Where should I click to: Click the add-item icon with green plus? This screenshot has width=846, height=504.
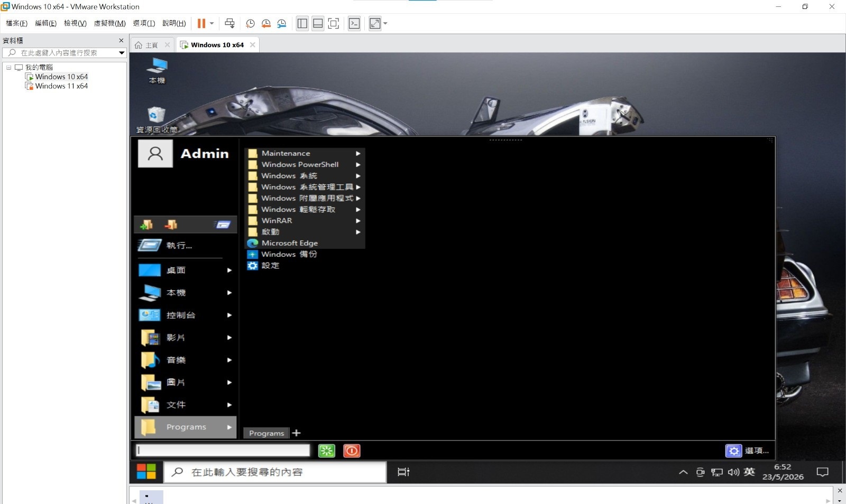(146, 225)
